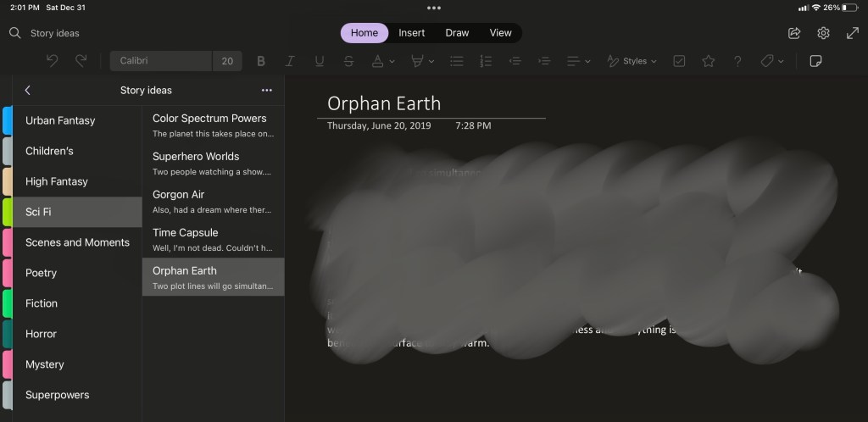Screen dimensions: 868x422
Task: Toggle italic text formatting
Action: click(x=290, y=61)
